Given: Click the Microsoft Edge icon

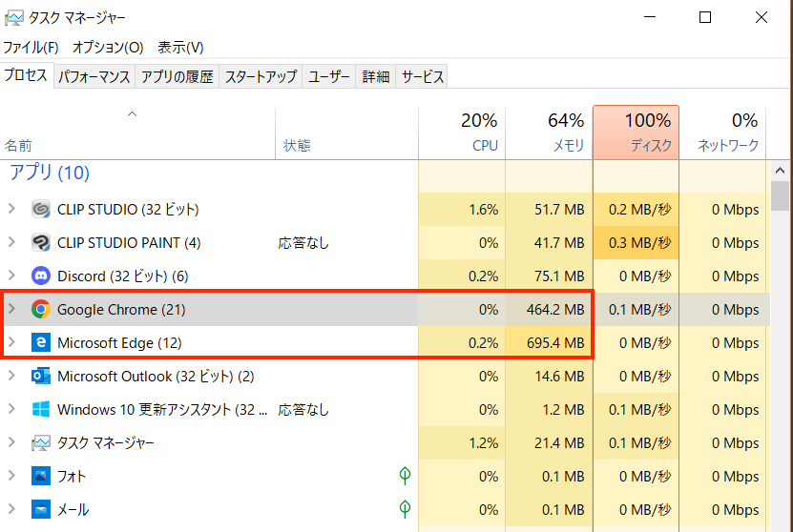Looking at the screenshot, I should tap(40, 342).
